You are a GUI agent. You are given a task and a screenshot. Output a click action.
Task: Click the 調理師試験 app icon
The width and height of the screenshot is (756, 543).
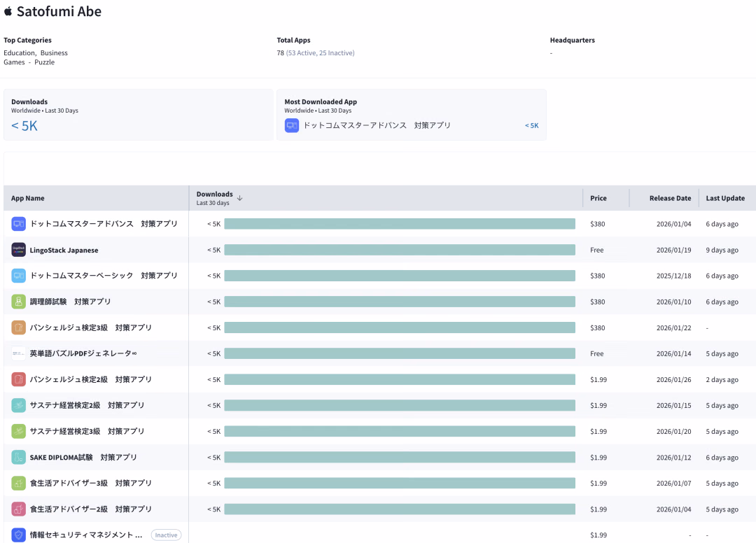(18, 302)
